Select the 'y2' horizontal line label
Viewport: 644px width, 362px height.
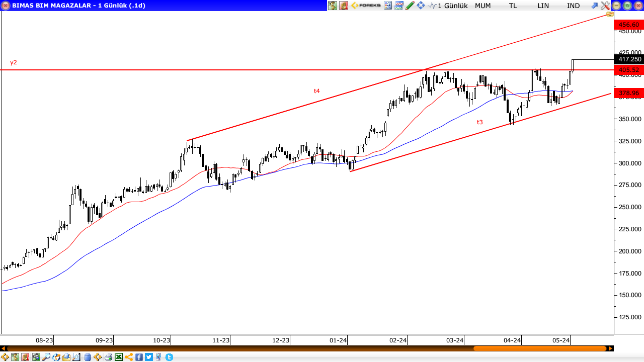coord(14,62)
